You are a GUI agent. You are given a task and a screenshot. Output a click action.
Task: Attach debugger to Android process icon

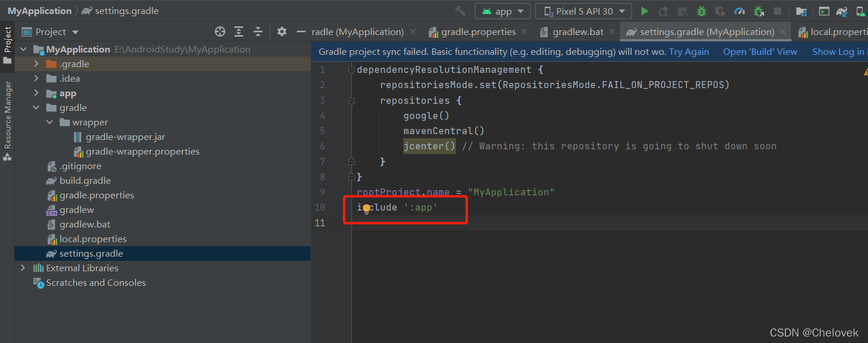pos(758,11)
